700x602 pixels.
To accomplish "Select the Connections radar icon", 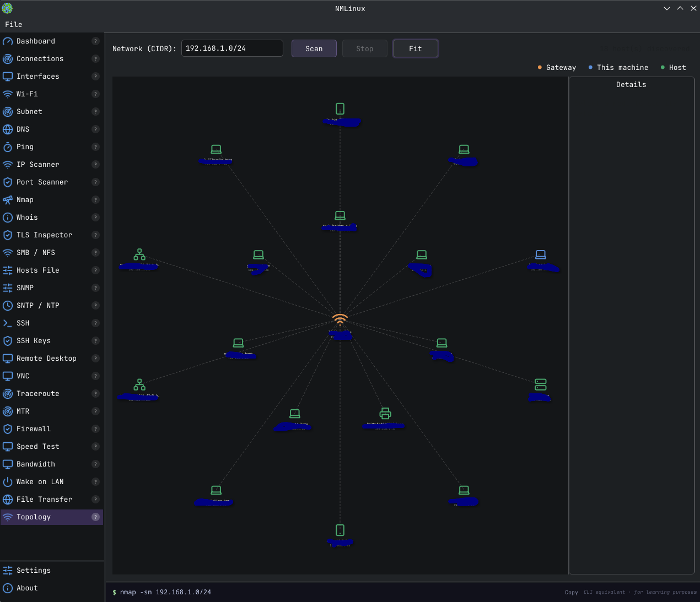I will pyautogui.click(x=8, y=59).
